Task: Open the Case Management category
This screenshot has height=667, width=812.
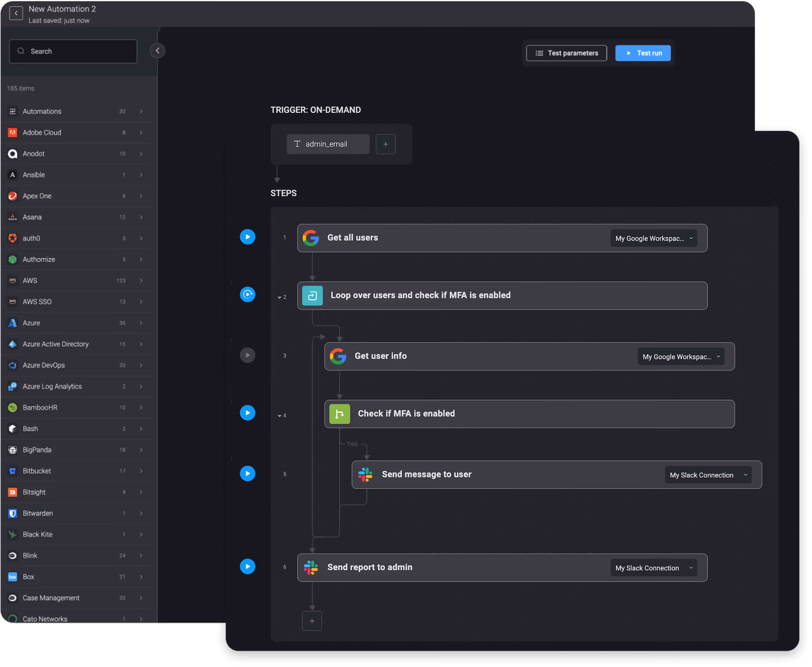Action: (77, 598)
